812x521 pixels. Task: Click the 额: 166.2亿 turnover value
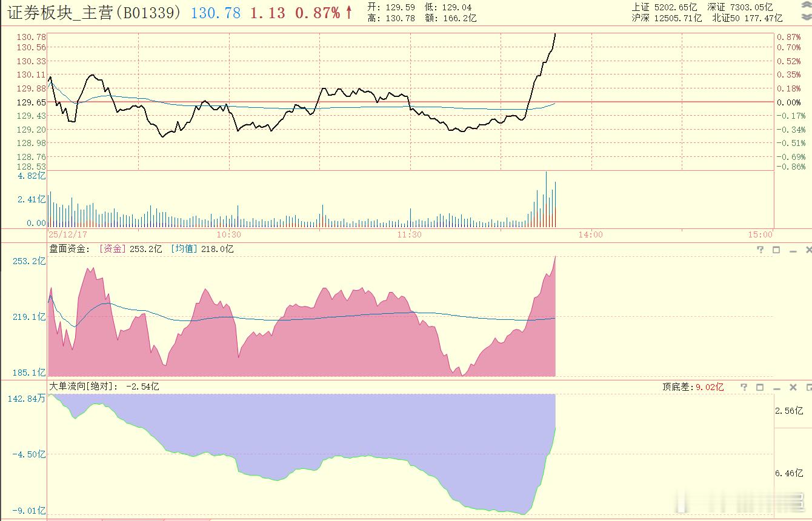(x=450, y=18)
